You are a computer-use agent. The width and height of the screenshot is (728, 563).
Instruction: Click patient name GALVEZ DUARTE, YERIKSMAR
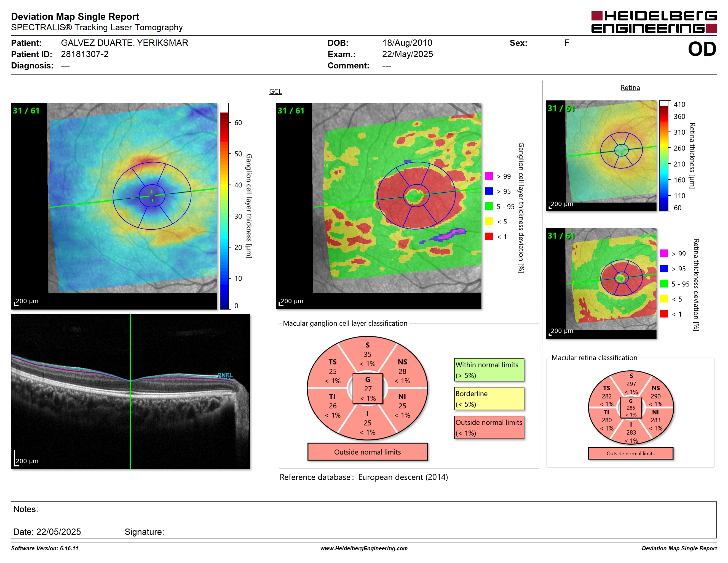(125, 43)
